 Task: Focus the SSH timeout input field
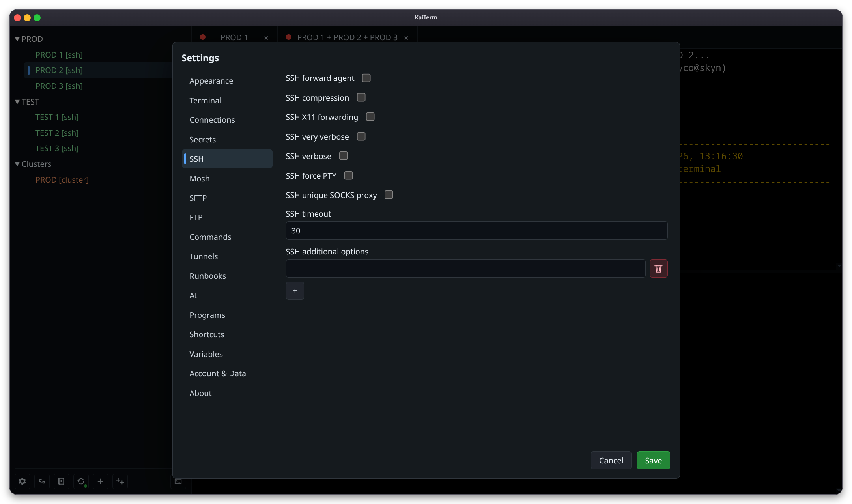point(476,231)
